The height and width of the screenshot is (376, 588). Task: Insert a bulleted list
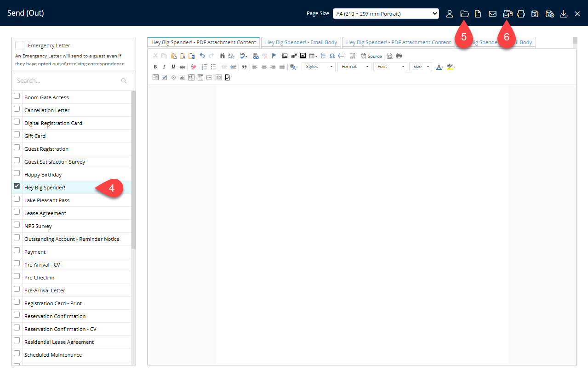(213, 67)
